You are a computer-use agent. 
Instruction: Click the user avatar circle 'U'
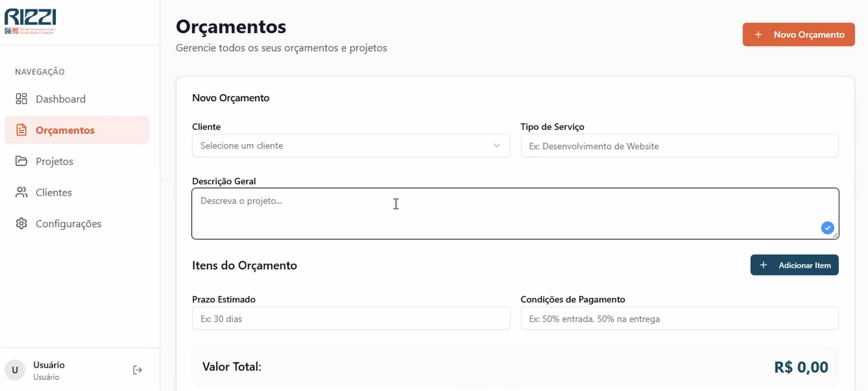15,370
